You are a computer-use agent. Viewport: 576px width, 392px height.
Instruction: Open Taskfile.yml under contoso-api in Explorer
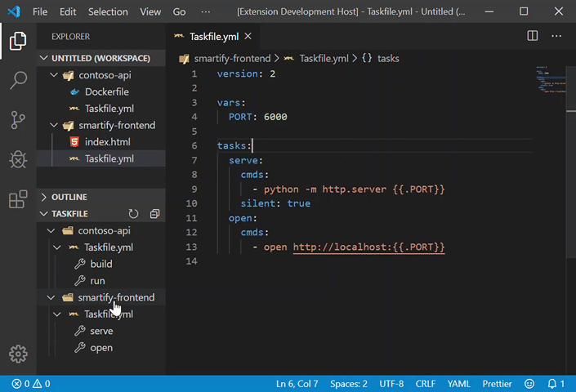coord(109,109)
